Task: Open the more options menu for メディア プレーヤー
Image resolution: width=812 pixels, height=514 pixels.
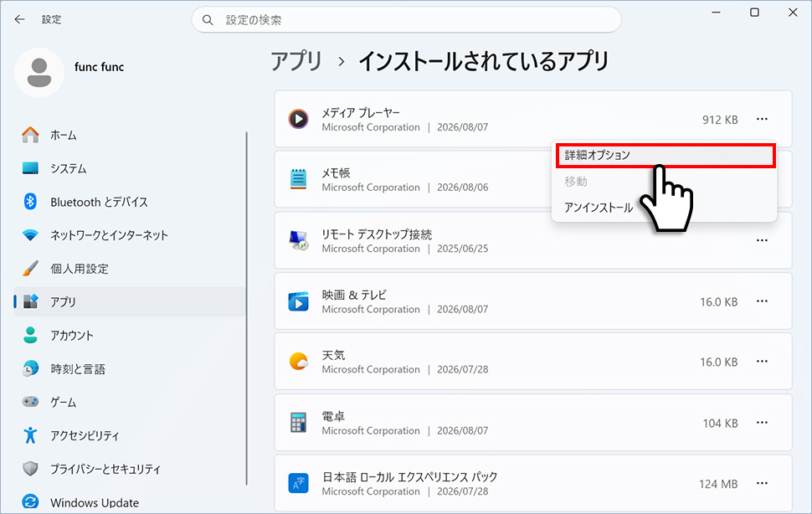Action: (762, 119)
